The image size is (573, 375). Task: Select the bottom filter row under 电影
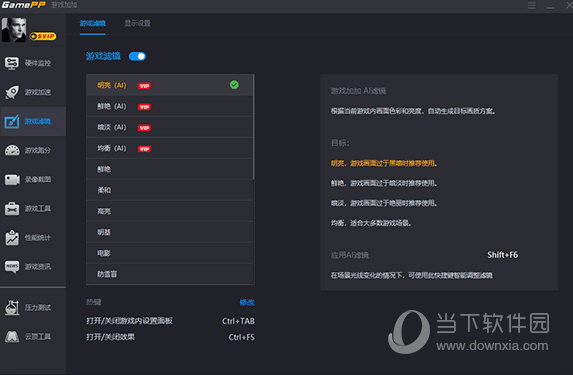[170, 274]
